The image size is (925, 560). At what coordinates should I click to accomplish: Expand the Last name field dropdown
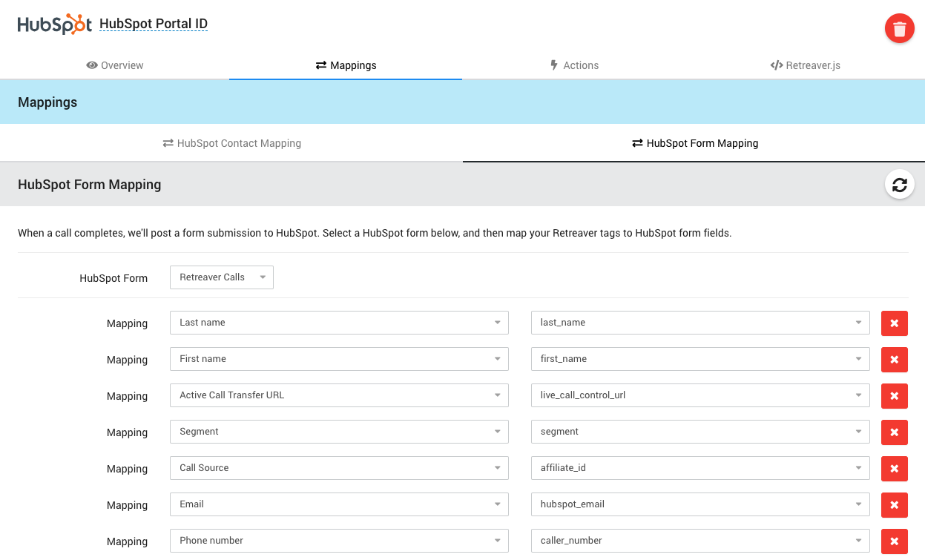(x=339, y=323)
